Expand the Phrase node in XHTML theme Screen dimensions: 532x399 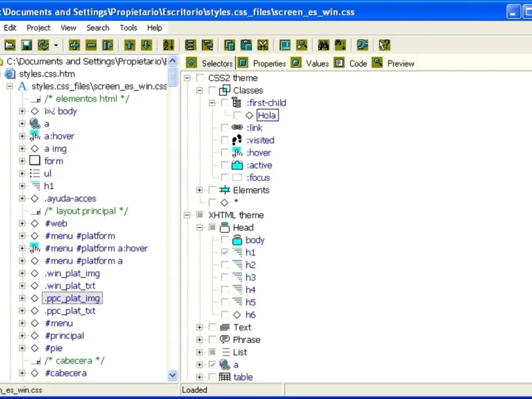(199, 340)
